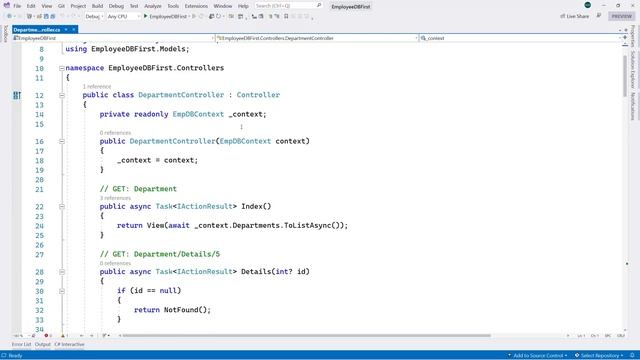Open the File menu
Viewport: 640px width, 360px height.
(17, 6)
